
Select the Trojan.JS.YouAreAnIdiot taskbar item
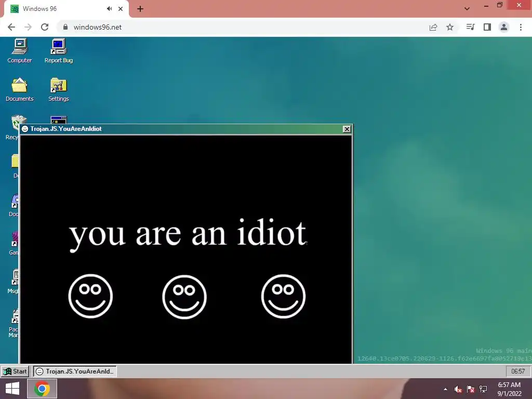75,371
